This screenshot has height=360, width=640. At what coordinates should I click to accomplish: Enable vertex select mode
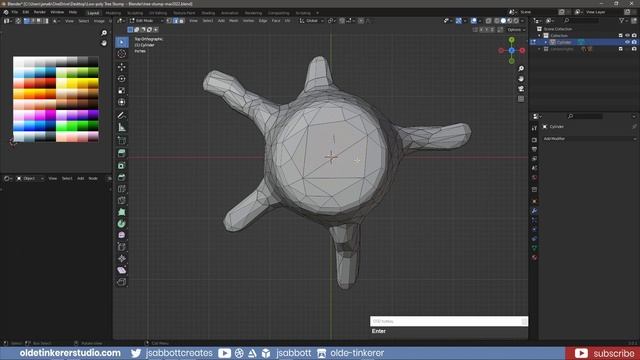tap(169, 21)
